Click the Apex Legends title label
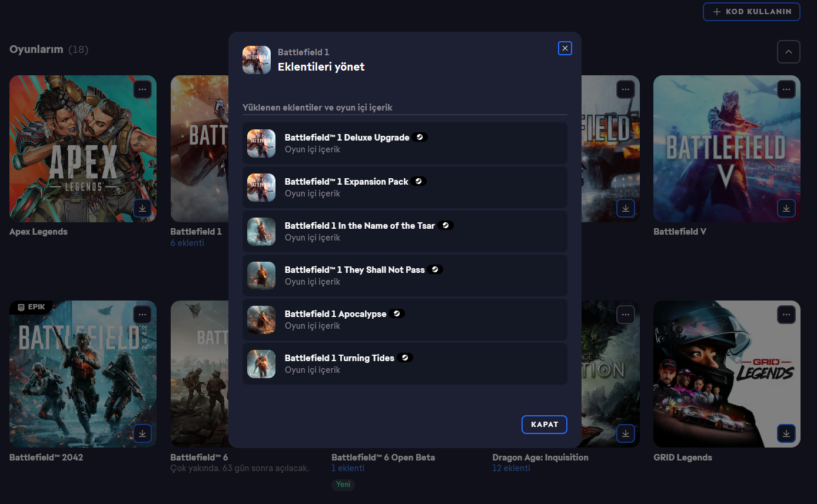 [x=38, y=232]
